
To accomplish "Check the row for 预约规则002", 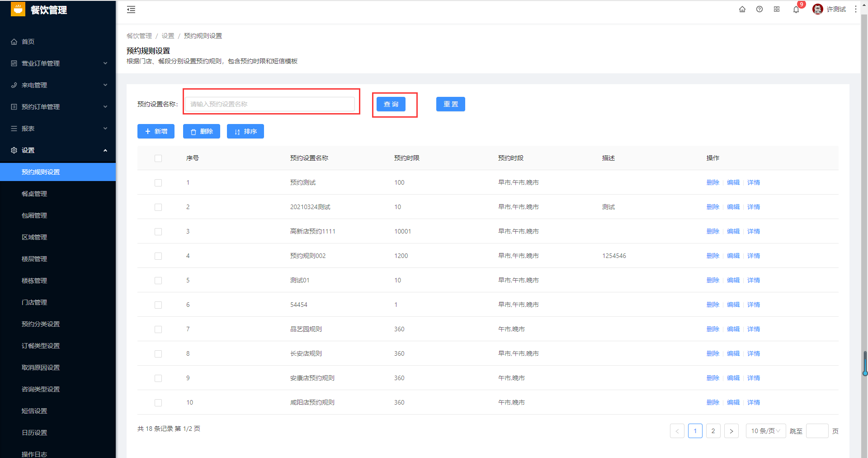I will (158, 256).
